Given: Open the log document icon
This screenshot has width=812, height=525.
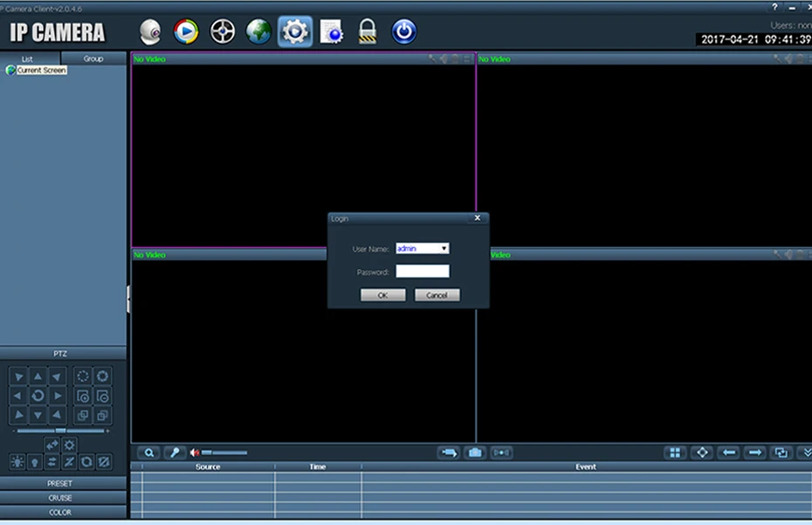Looking at the screenshot, I should pos(331,31).
